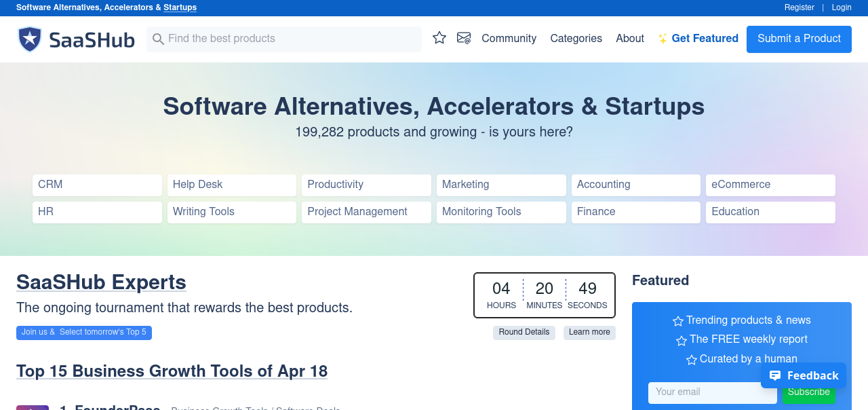Open the About menu
The image size is (868, 410).
[x=630, y=39]
